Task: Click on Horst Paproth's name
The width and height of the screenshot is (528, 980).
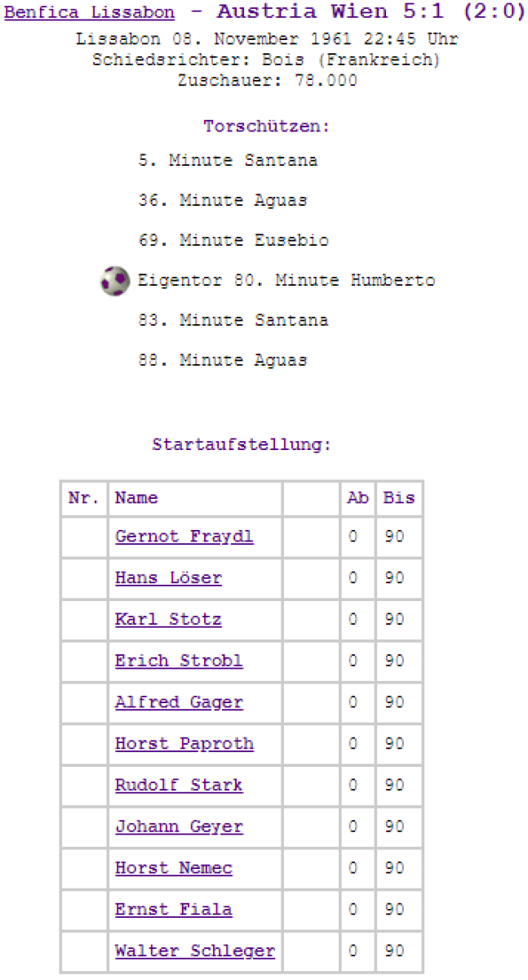Action: (x=184, y=744)
